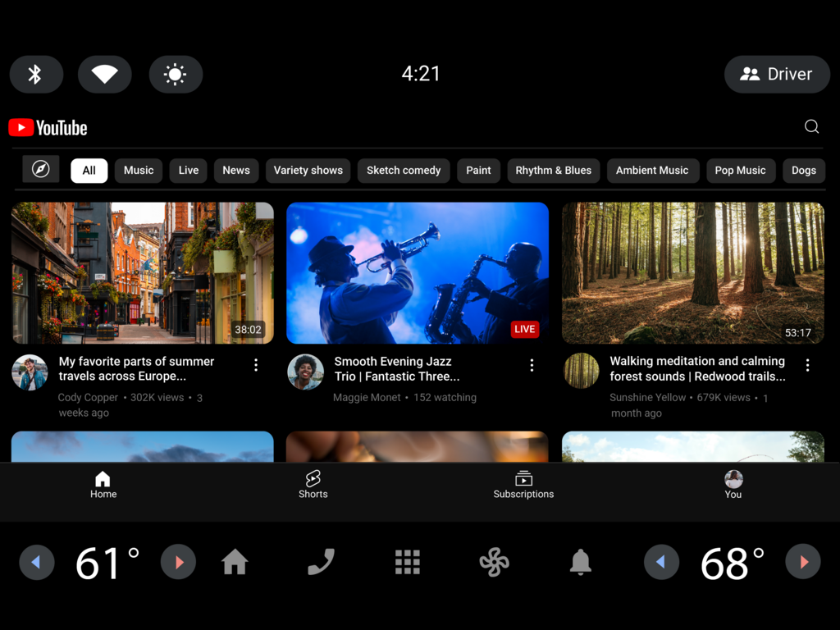
Task: Open the phone dialer icon
Action: pos(321,562)
